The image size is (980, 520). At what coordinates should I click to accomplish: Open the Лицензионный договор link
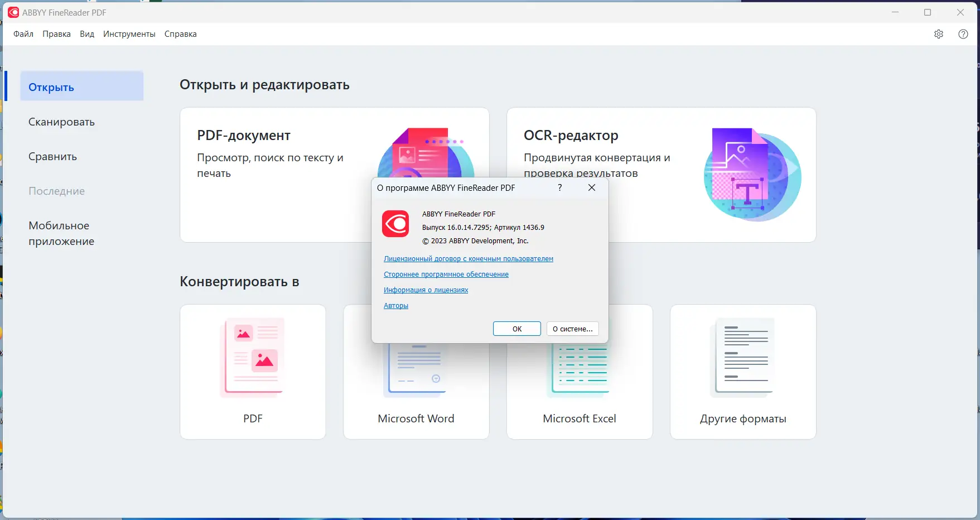click(468, 258)
